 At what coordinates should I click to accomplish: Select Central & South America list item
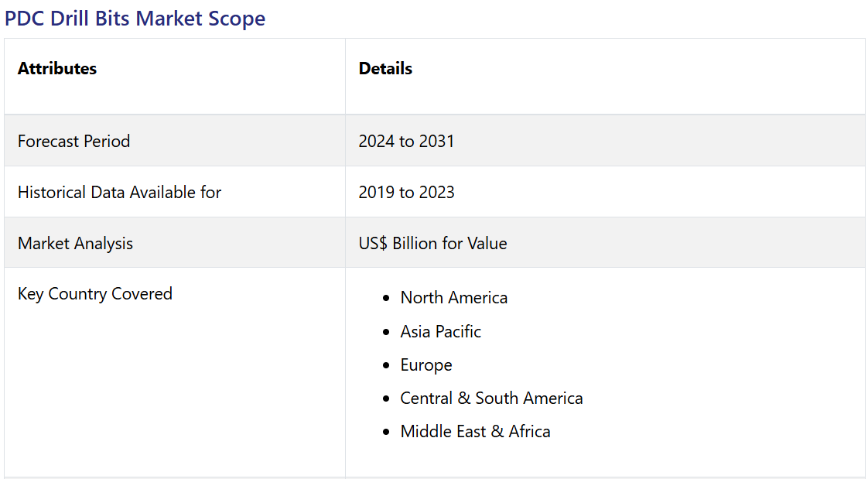[491, 399]
